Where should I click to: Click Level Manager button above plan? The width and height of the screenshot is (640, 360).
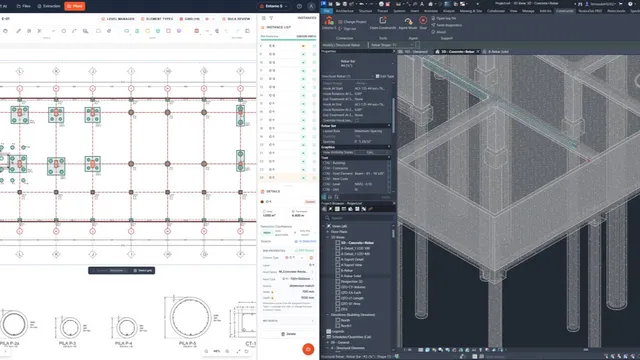click(118, 19)
